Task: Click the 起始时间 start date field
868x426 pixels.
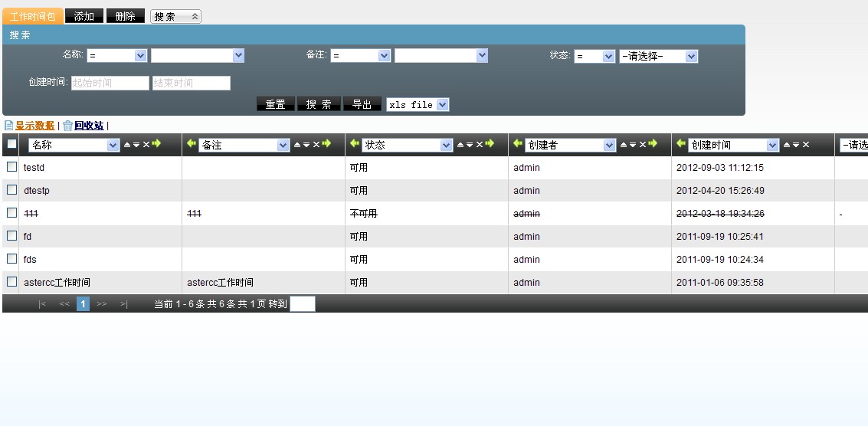Action: coord(110,83)
